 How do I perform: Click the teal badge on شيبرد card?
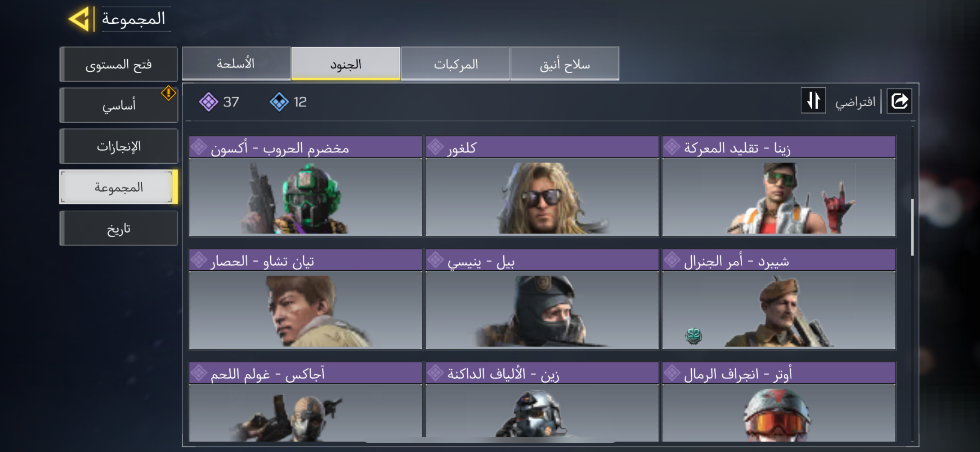pos(693,336)
